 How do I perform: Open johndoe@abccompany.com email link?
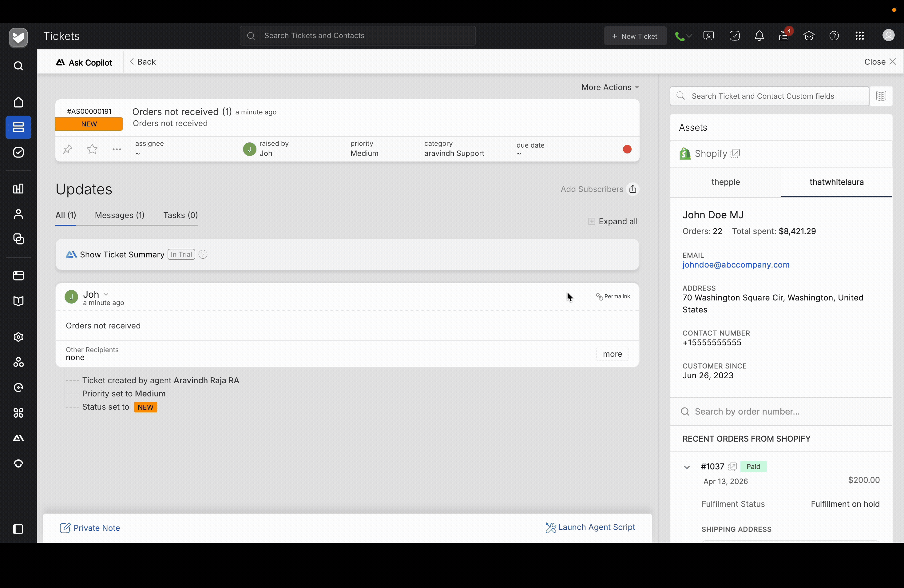(x=736, y=265)
